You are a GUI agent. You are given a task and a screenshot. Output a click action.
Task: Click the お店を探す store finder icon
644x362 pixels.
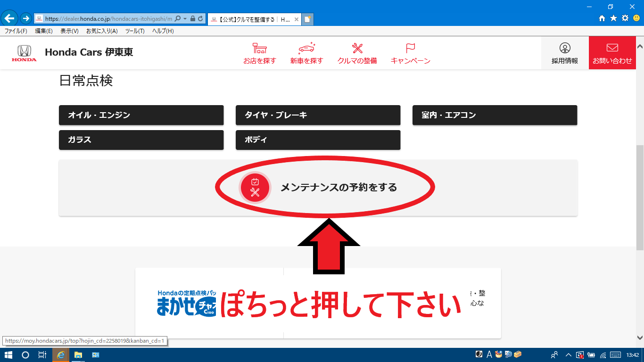tap(259, 48)
